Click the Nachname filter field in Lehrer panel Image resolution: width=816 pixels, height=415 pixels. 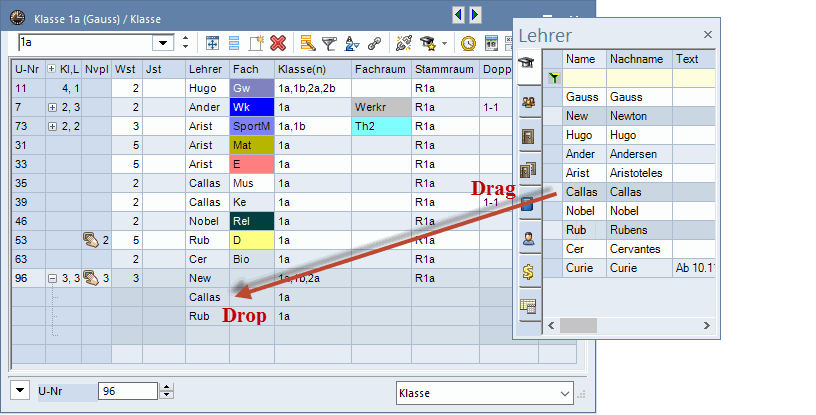coord(640,78)
